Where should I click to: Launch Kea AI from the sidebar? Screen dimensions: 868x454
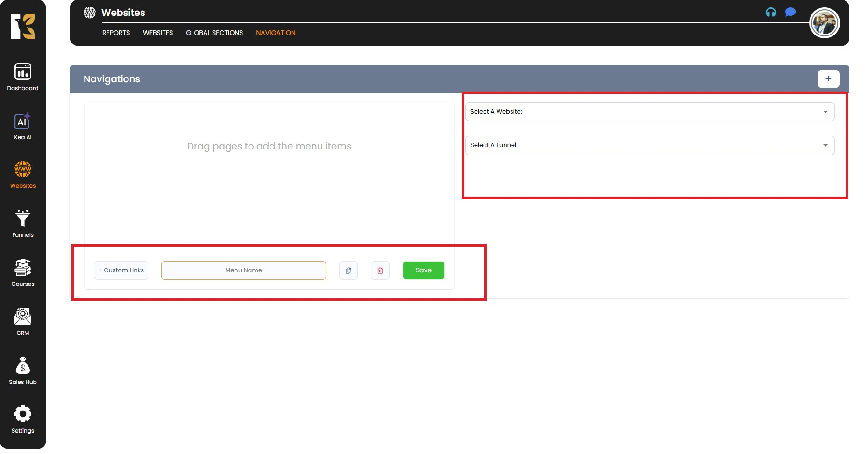23,126
